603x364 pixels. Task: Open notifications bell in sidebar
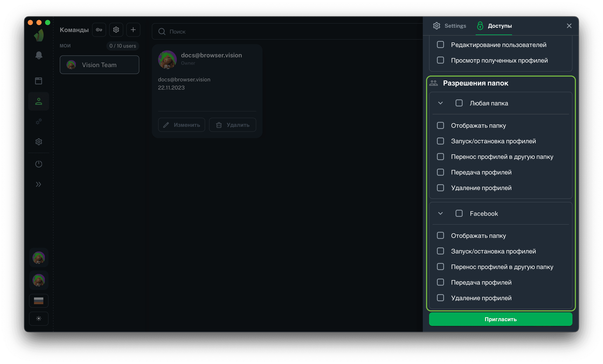39,55
